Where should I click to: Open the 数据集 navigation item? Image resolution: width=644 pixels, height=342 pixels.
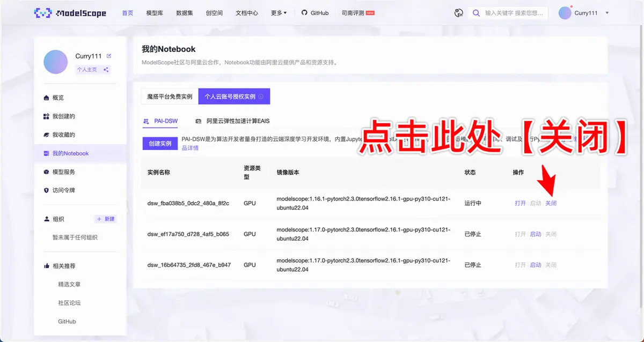(184, 13)
